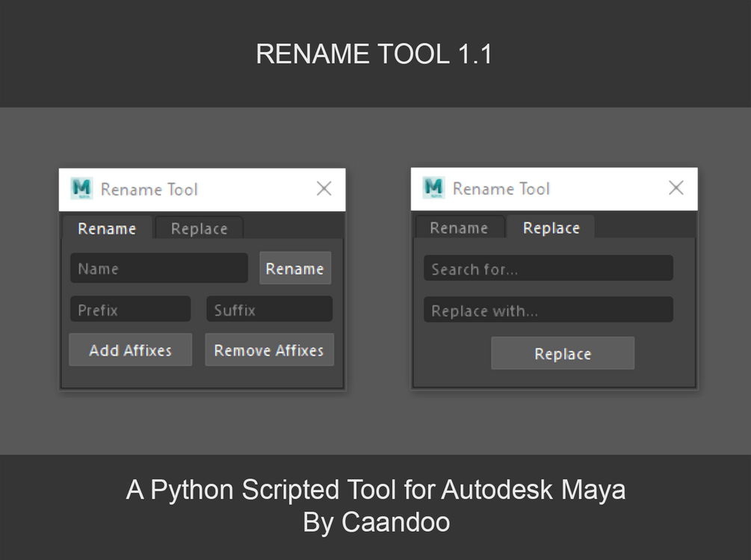
Task: Click the 'RENAME TOOL 1.1' heading text
Action: tap(374, 54)
